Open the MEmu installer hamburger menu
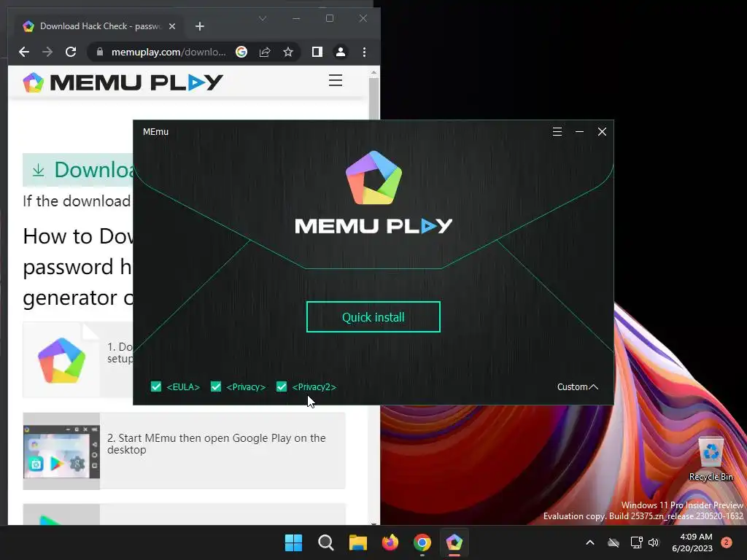 pos(557,132)
